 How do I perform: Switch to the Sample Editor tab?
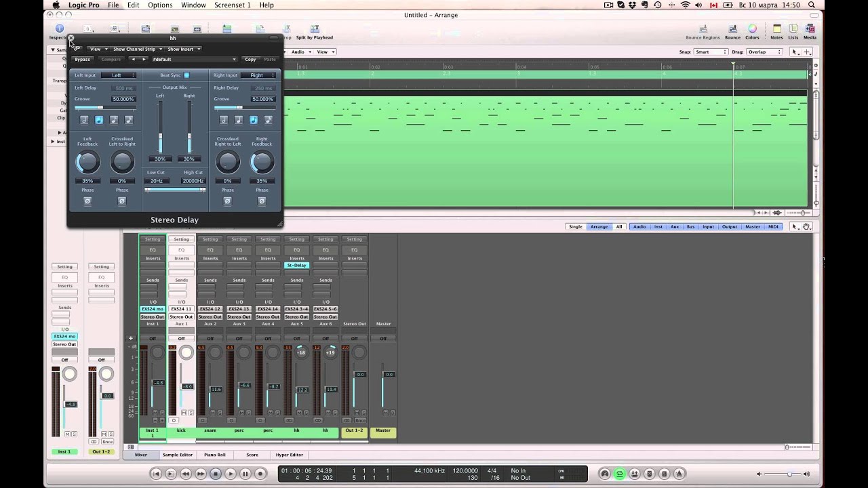pos(178,455)
